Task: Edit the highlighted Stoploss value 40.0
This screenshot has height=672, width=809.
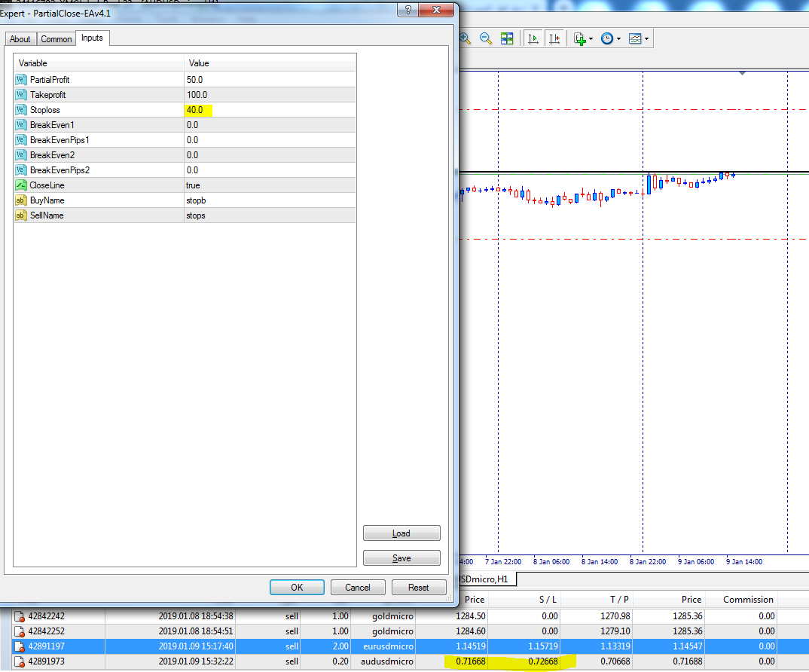Action: 270,110
